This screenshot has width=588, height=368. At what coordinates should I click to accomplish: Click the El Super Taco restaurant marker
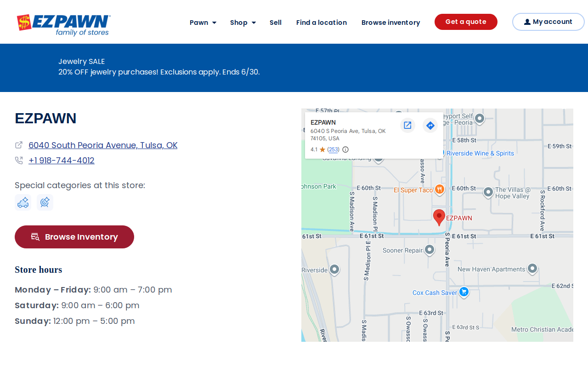[440, 190]
